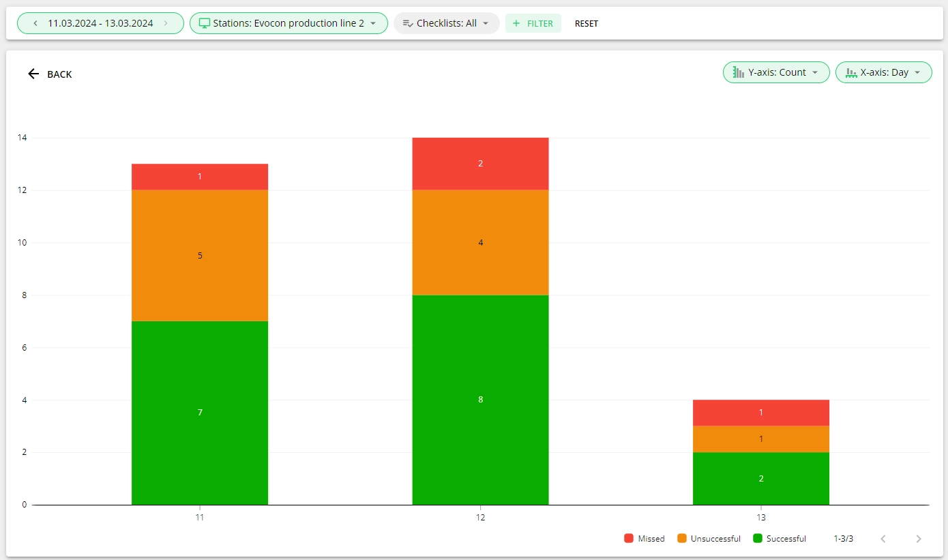This screenshot has height=560, width=948.
Task: Click the Y-axis bar chart icon
Action: point(738,72)
